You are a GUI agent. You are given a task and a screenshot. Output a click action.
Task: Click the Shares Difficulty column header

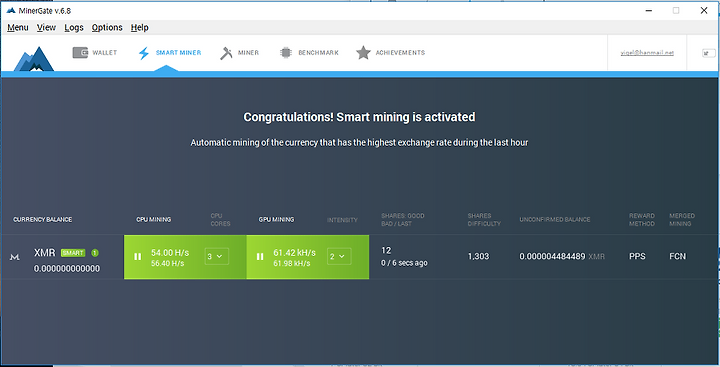[x=484, y=220]
